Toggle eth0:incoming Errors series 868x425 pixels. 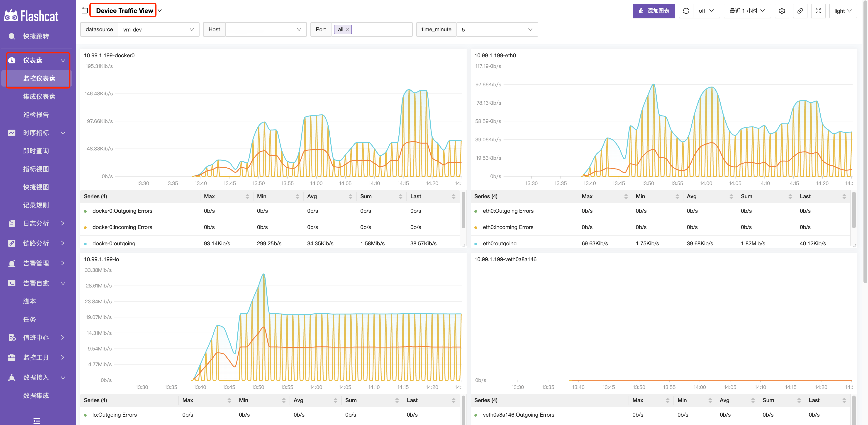[x=508, y=227]
